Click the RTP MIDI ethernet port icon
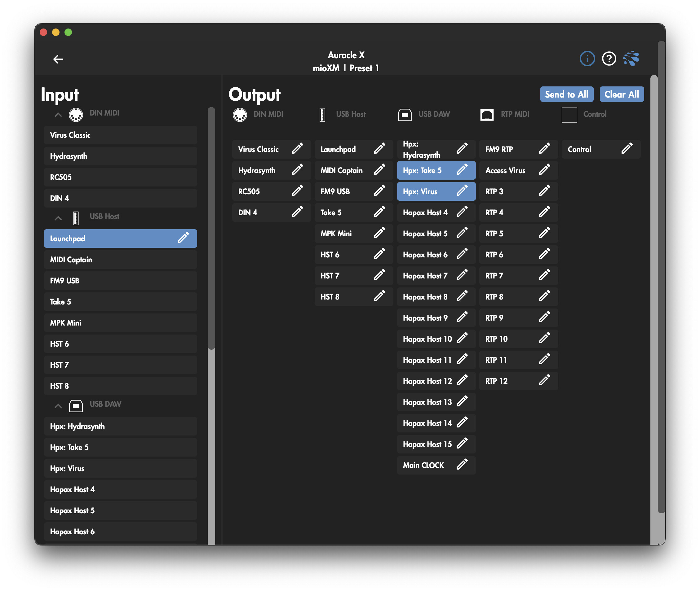 coord(486,115)
